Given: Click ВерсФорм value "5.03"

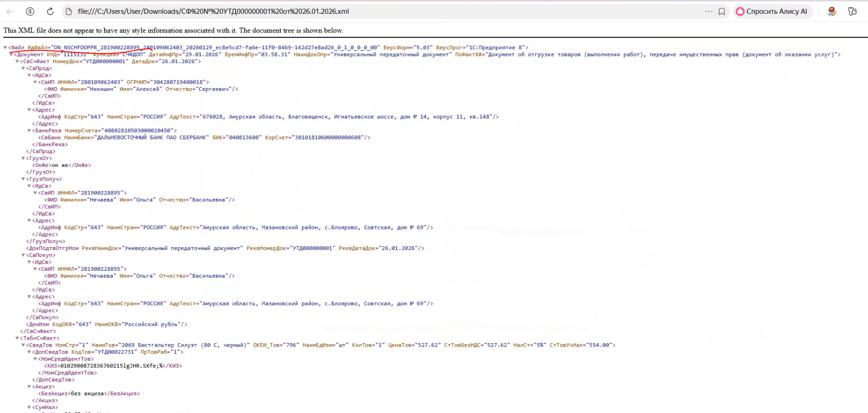Looking at the screenshot, I should [423, 48].
